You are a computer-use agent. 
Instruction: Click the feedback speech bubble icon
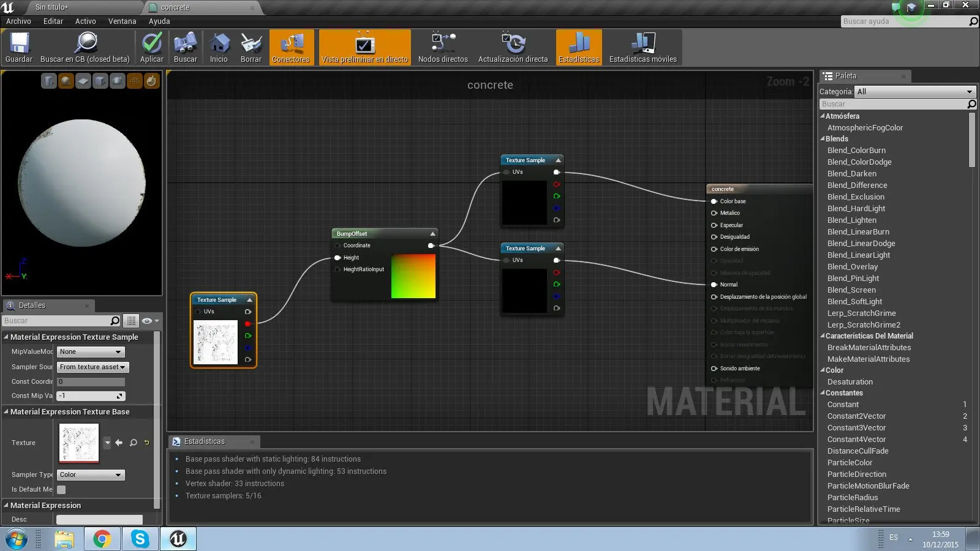[x=896, y=7]
